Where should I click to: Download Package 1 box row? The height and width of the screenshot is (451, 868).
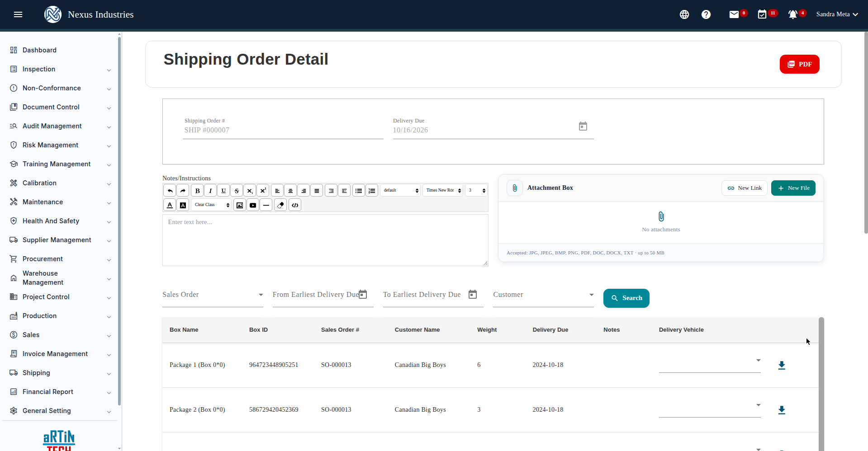782,365
